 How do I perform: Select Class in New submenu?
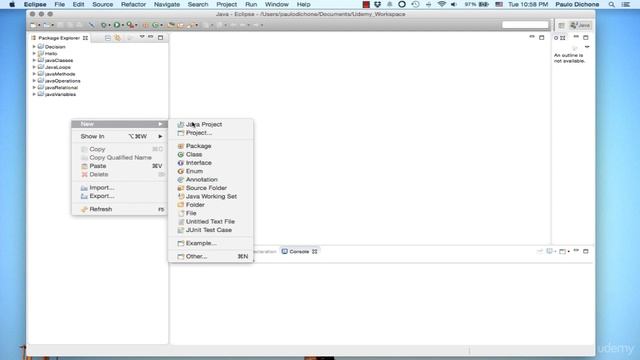click(211, 154)
